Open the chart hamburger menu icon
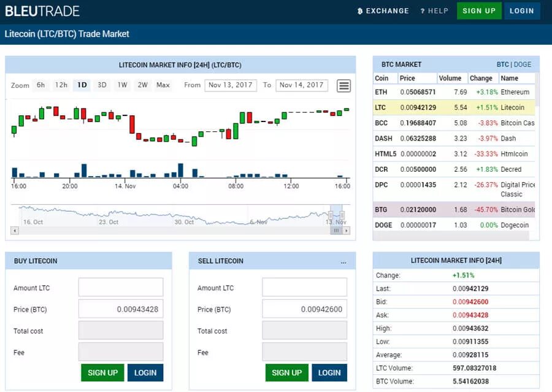Viewport: 552px width, 392px height. tap(343, 86)
